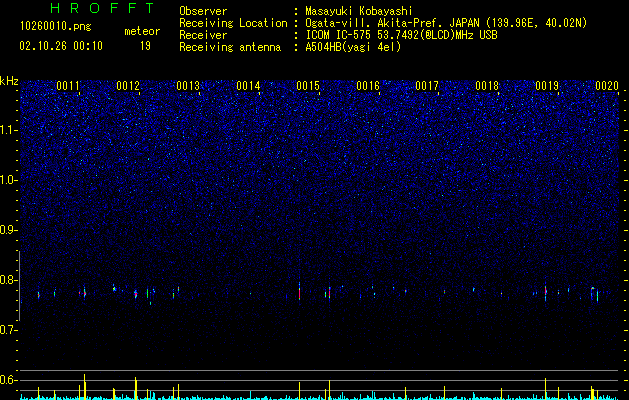Click the Receiving Location label
Image resolution: width=629 pixels, height=400 pixels.
(233, 23)
